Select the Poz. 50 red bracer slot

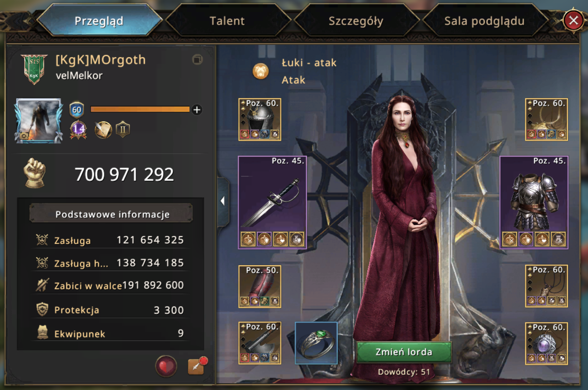[x=260, y=286]
